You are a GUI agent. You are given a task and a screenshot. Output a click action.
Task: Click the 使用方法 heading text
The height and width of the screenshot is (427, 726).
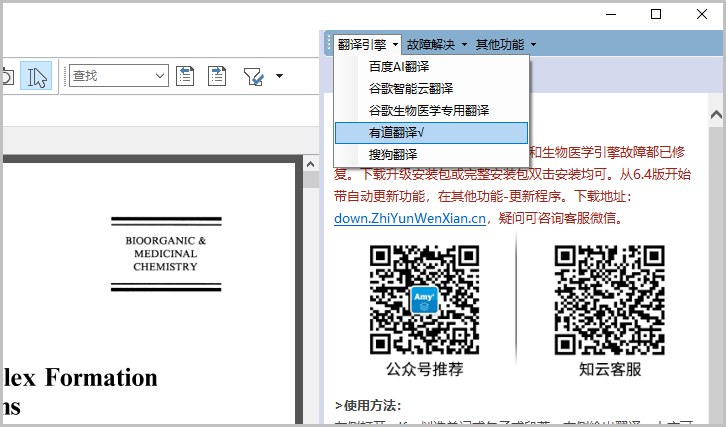pyautogui.click(x=369, y=406)
